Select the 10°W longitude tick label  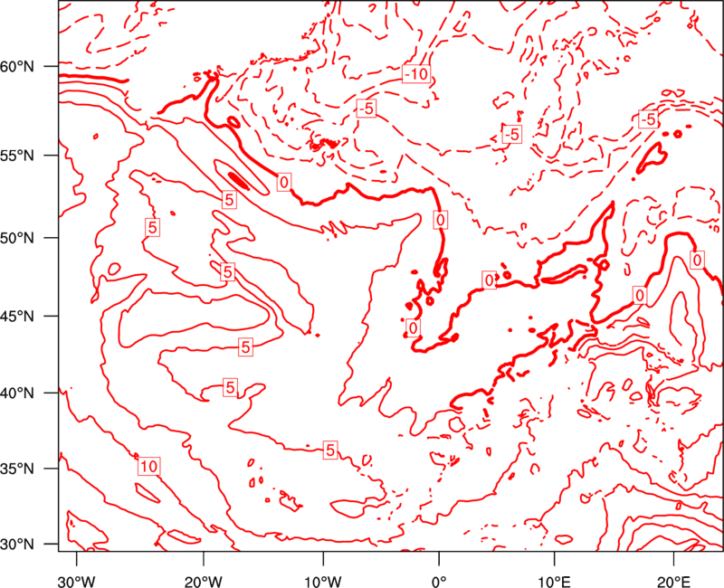point(323,581)
